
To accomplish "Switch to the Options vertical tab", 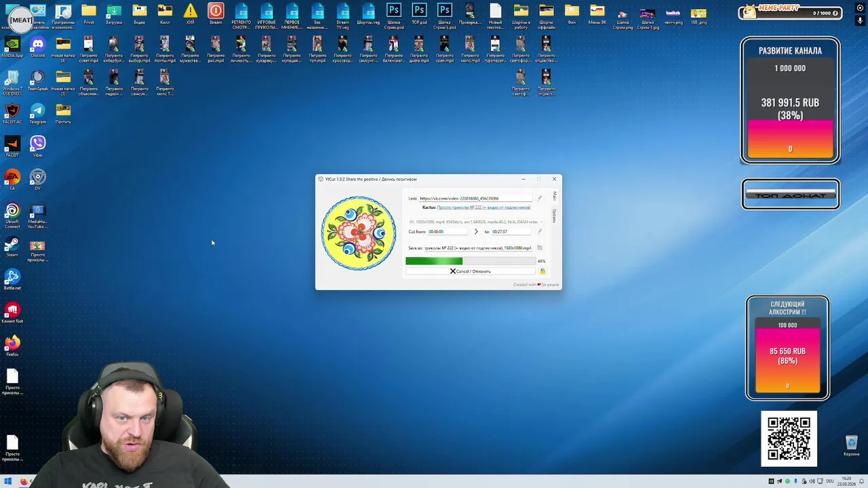I will click(554, 216).
